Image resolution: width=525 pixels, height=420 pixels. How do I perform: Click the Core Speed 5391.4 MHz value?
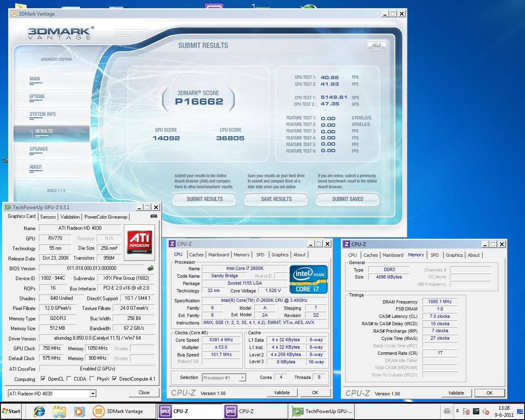tap(221, 340)
